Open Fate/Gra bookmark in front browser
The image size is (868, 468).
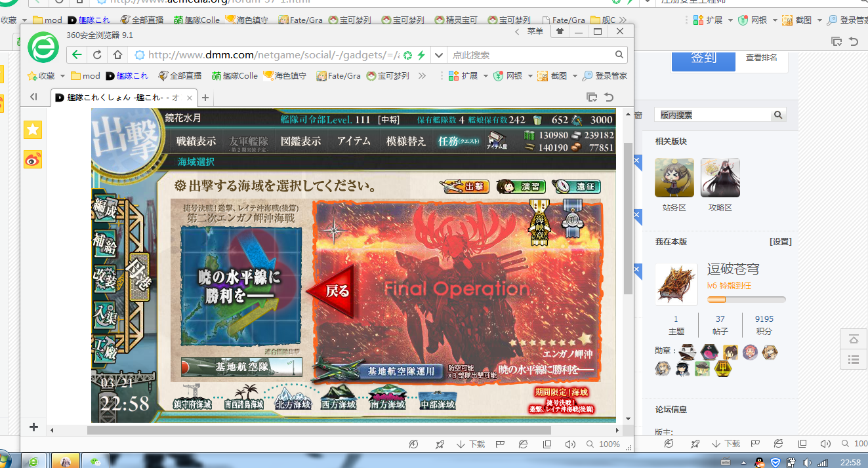[x=339, y=76]
